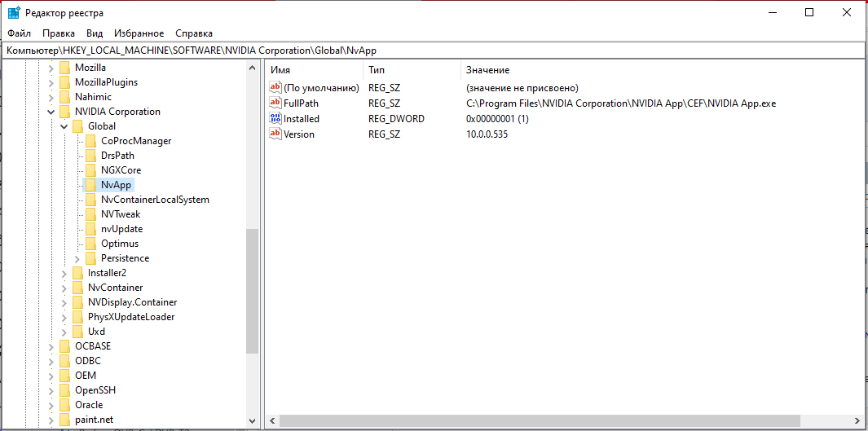Expand the Uxd key
Image resolution: width=868 pixels, height=431 pixels.
pyautogui.click(x=64, y=332)
